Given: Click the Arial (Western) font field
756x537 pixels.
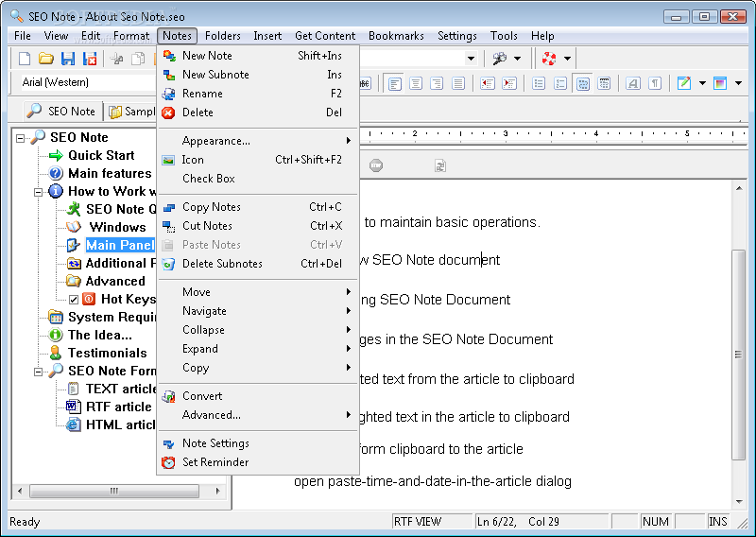Looking at the screenshot, I should [87, 82].
